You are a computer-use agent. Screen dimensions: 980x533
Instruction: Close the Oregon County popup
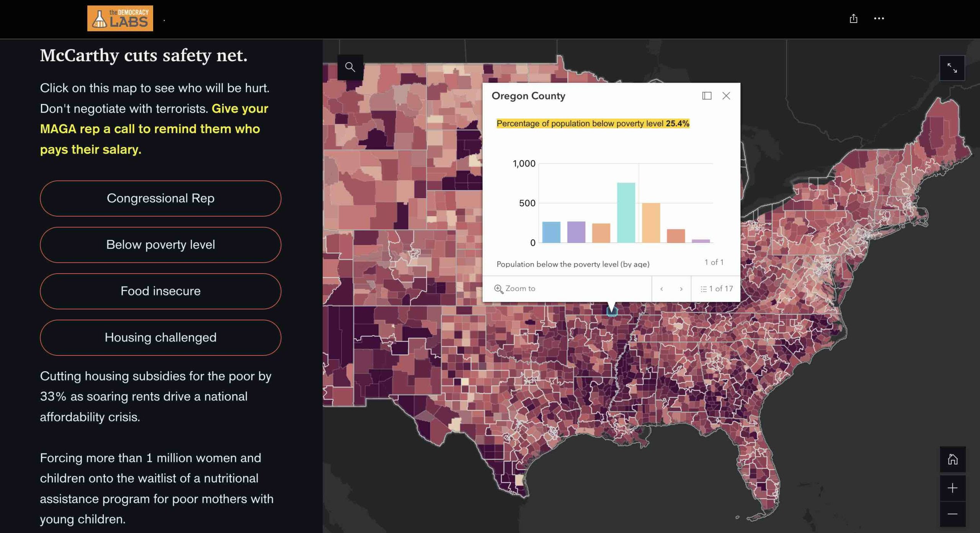(x=726, y=96)
